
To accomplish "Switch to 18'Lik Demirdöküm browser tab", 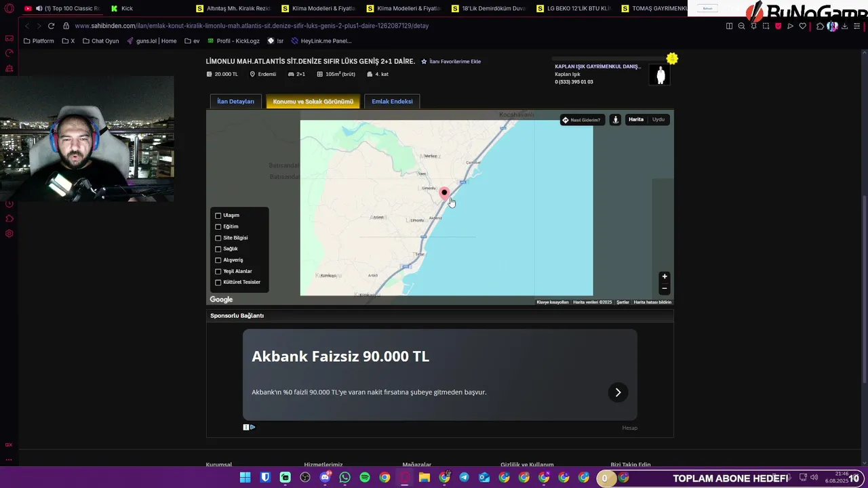I will tap(488, 8).
